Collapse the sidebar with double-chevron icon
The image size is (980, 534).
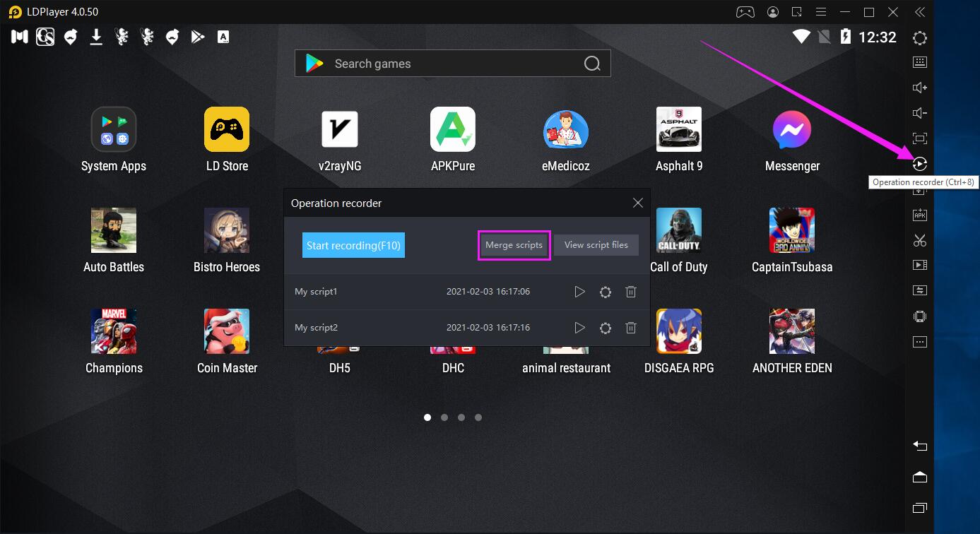(x=919, y=12)
